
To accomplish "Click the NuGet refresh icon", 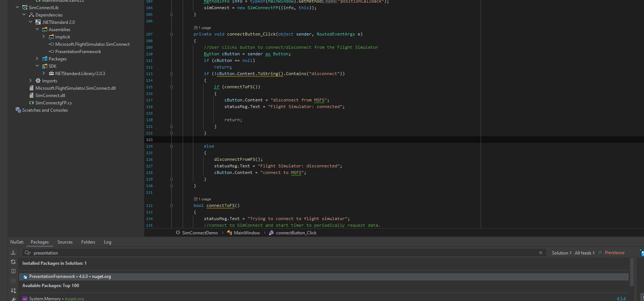I will click(x=13, y=262).
